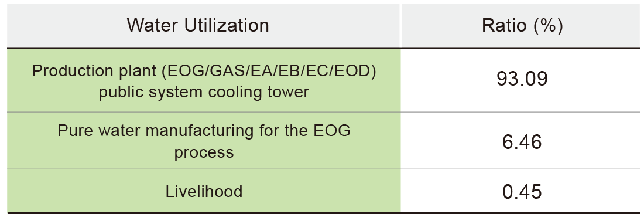
Task: Click the 'public system cooling tower' text line
Action: 204,92
